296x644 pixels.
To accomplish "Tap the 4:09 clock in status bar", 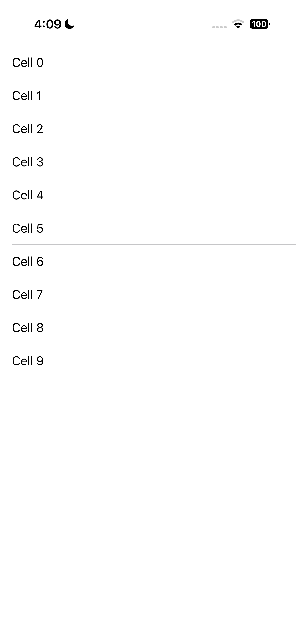I will coord(47,24).
